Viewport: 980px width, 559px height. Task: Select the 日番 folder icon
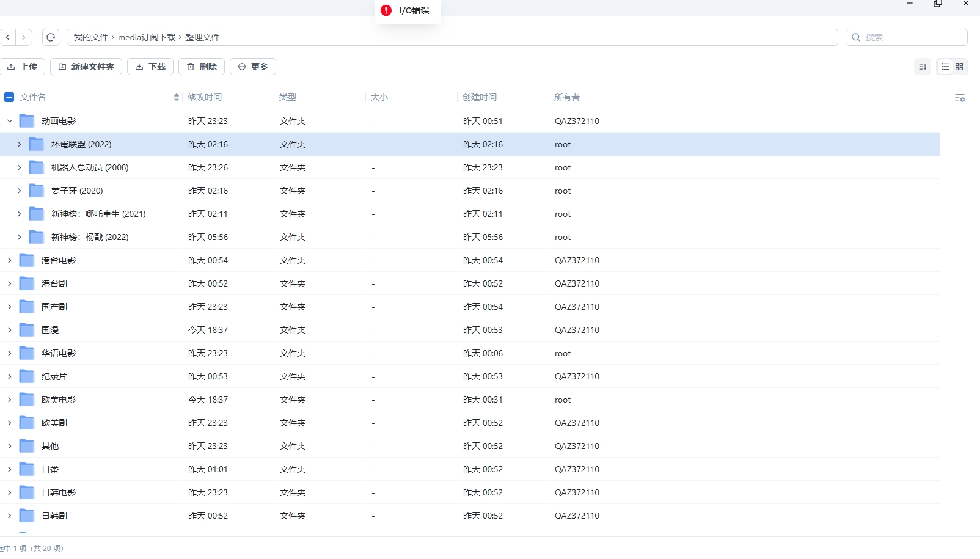(27, 469)
